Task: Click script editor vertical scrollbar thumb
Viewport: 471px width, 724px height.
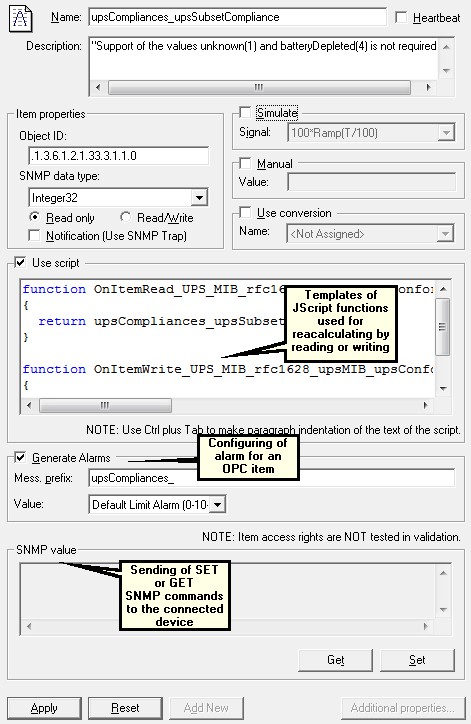Action: pyautogui.click(x=442, y=326)
